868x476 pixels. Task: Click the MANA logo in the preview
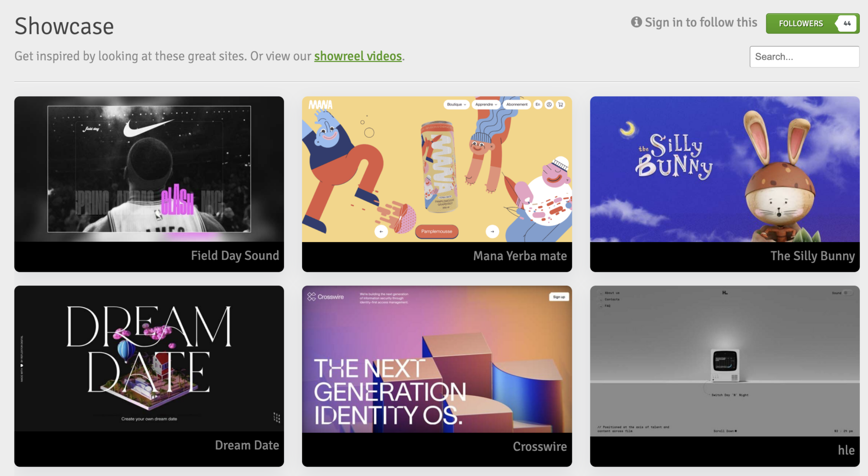click(x=320, y=105)
